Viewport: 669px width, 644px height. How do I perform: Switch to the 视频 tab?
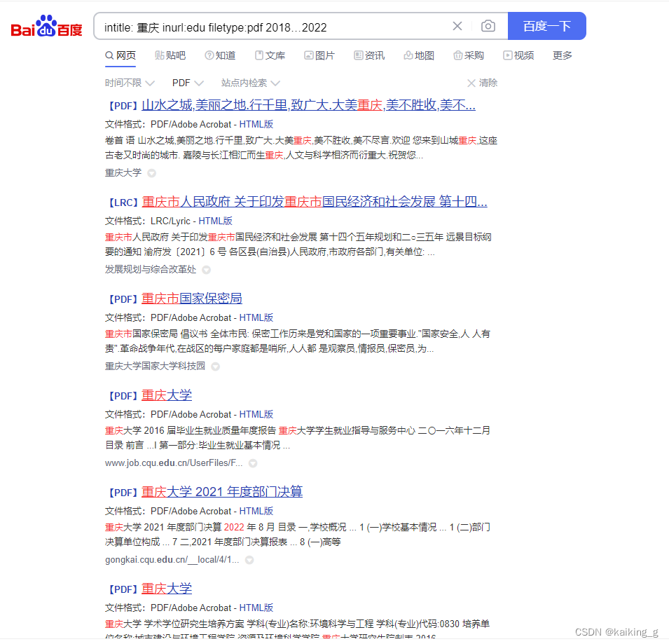tap(518, 55)
